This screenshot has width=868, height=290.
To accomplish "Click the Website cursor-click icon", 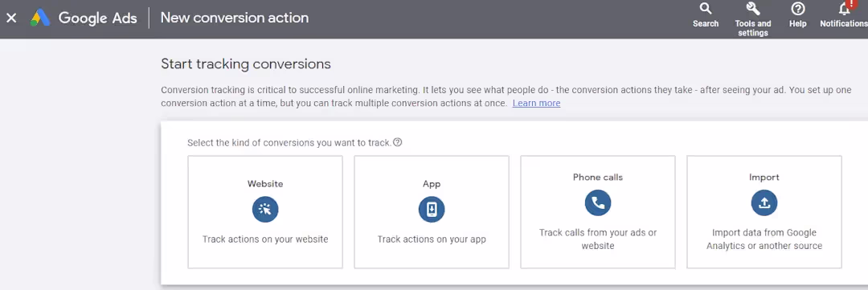I will tap(265, 210).
